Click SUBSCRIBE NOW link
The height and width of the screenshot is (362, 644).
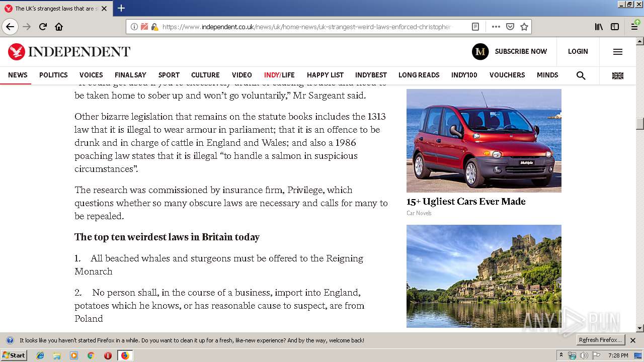pos(521,51)
